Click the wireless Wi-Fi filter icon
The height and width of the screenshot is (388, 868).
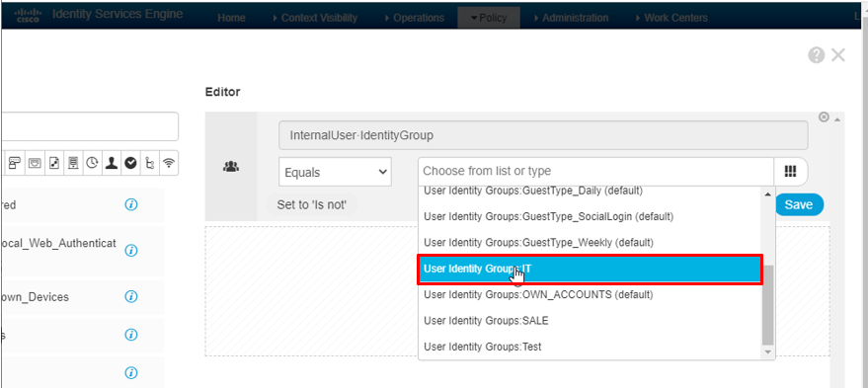[169, 163]
